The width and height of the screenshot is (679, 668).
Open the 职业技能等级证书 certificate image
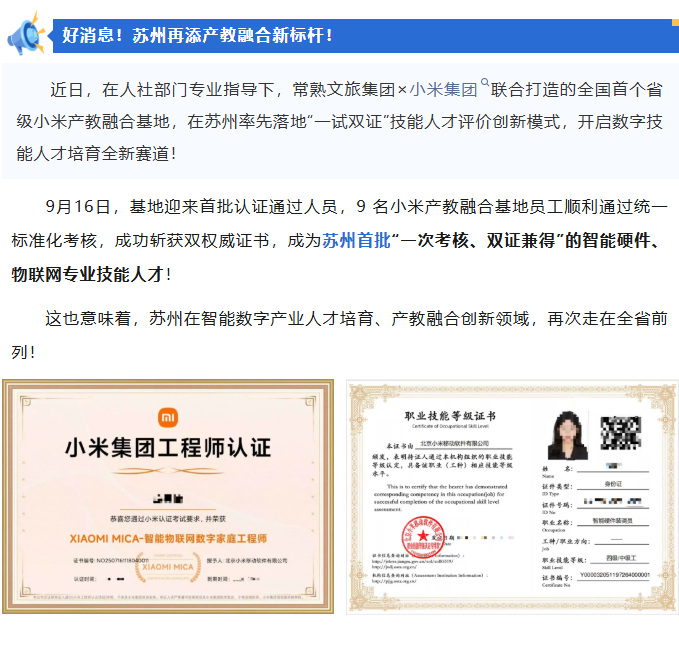tap(512, 497)
